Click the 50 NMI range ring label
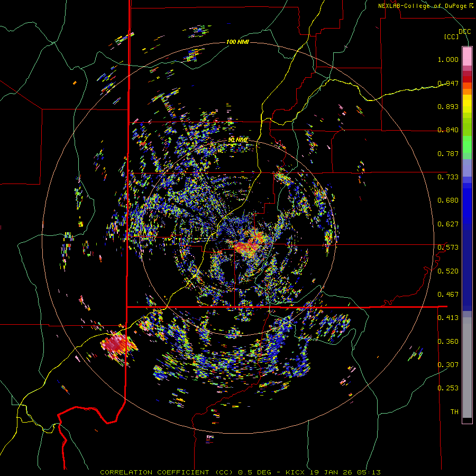 [x=237, y=140]
